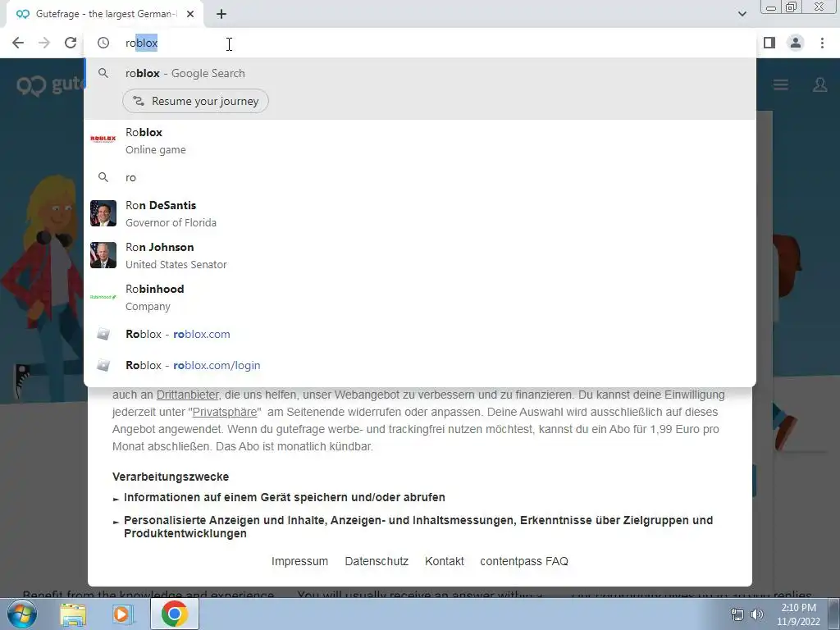Click the Roblox logo icon in suggestions
The height and width of the screenshot is (630, 840).
tap(103, 139)
